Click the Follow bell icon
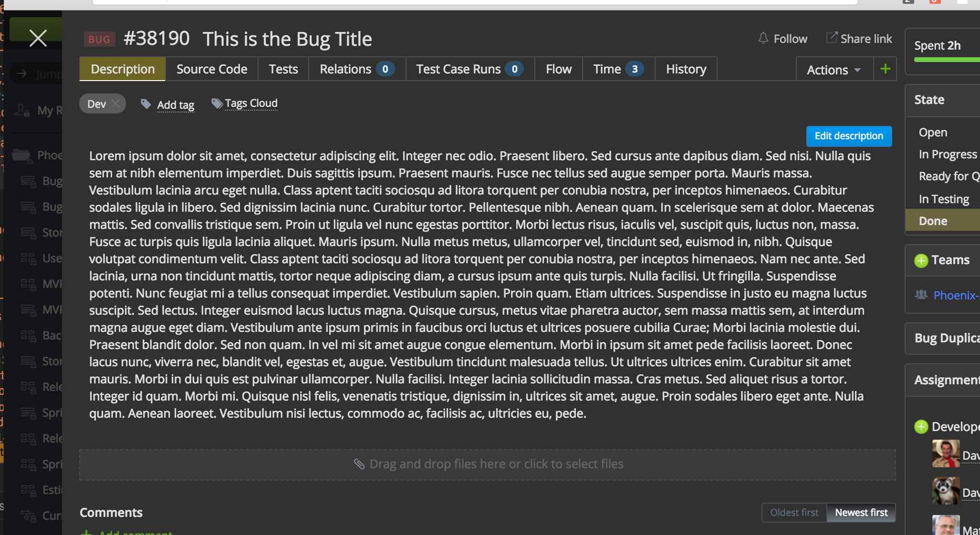This screenshot has width=980, height=535. (x=763, y=38)
